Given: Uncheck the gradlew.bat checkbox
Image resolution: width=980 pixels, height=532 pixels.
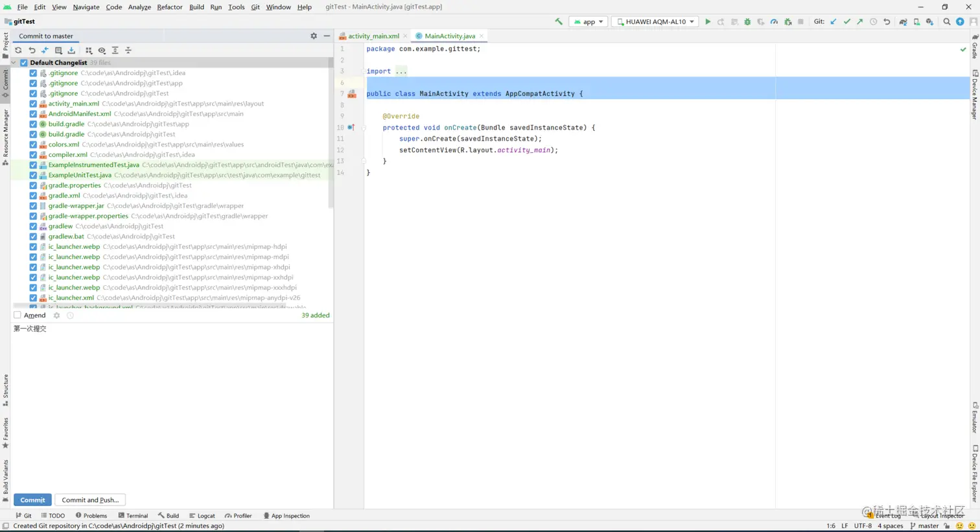Looking at the screenshot, I should click(33, 237).
